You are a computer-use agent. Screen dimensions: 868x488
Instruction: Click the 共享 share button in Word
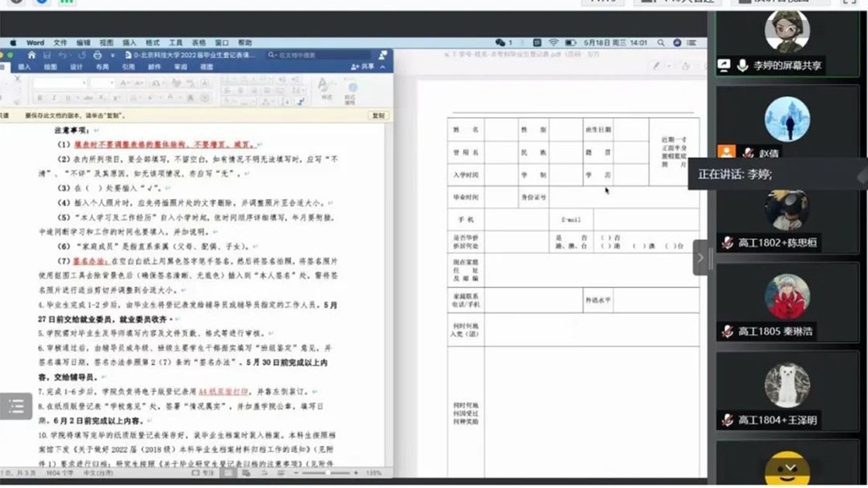coord(363,67)
